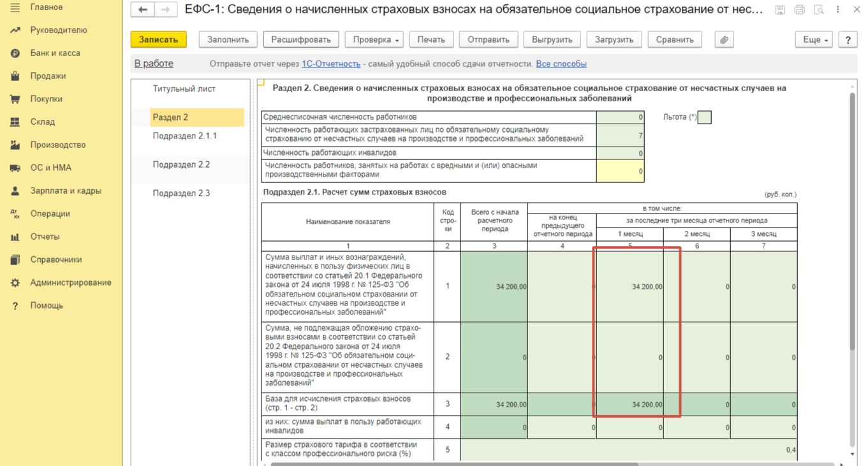Open the Главное section in the sidebar

pos(46,7)
